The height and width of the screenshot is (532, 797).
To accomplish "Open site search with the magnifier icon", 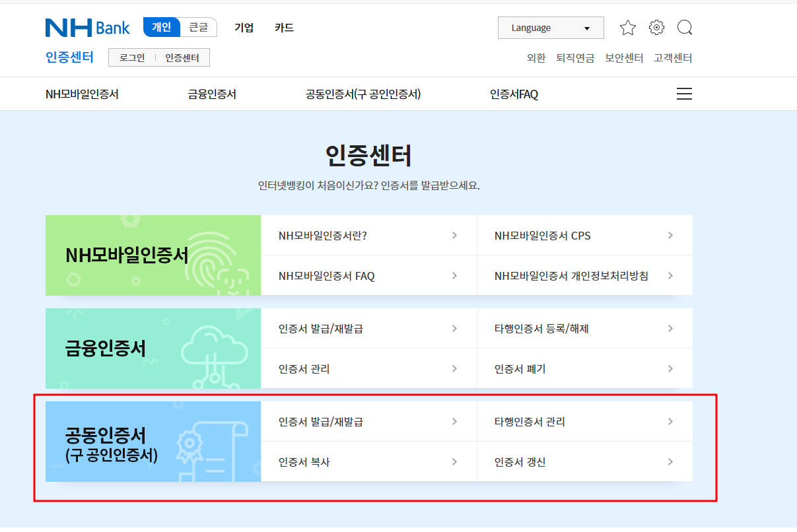I will pyautogui.click(x=684, y=27).
